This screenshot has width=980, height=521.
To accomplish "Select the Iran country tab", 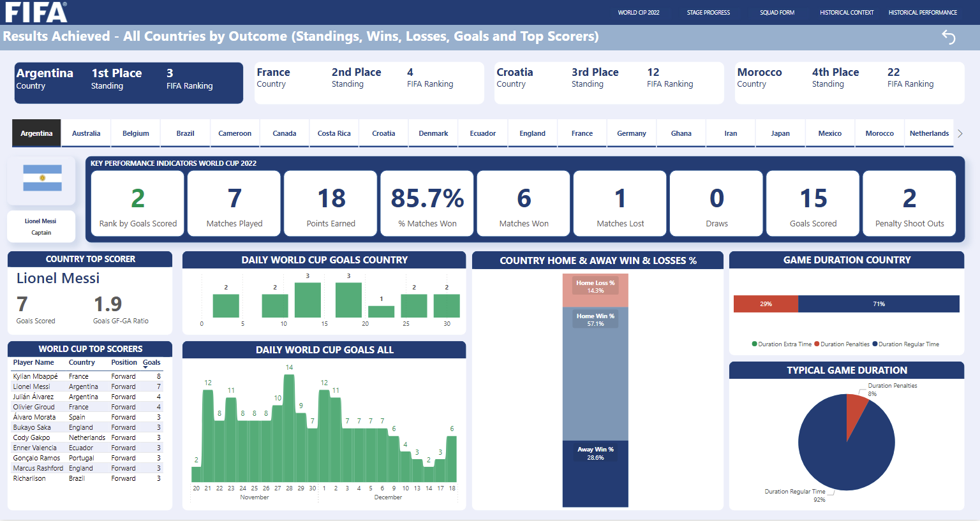I will tap(731, 133).
